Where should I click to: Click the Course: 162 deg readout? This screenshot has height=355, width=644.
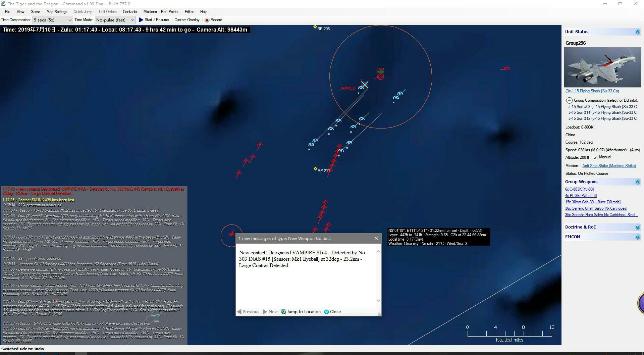579,142
